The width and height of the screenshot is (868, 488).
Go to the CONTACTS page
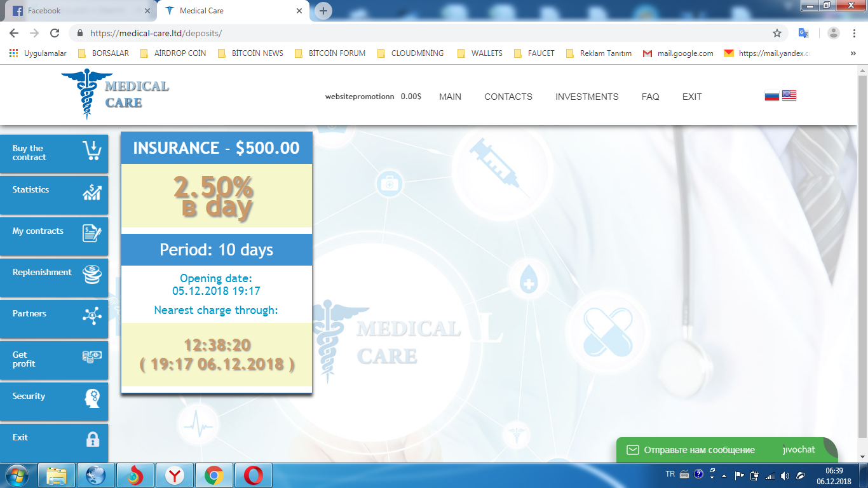(x=508, y=97)
